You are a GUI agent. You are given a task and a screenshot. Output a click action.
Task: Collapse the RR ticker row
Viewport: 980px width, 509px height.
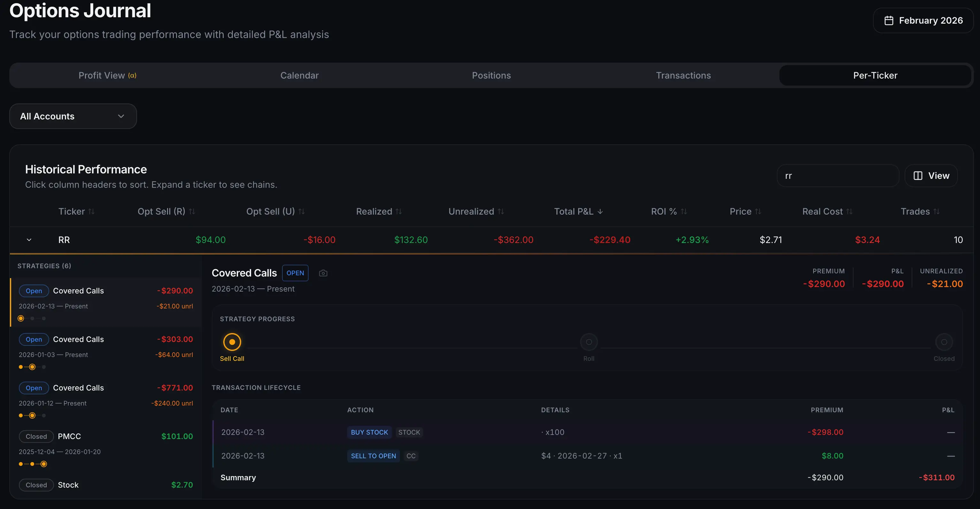[x=29, y=240]
